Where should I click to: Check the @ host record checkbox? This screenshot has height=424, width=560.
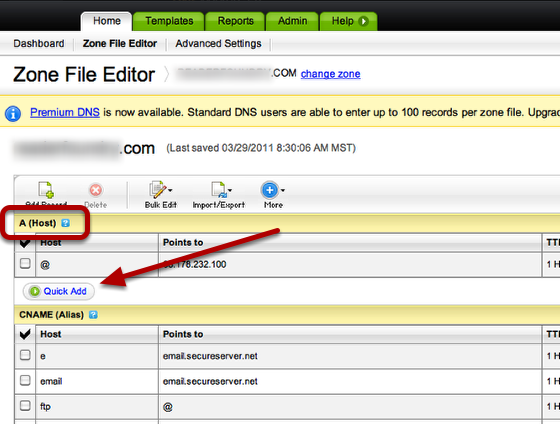point(25,264)
